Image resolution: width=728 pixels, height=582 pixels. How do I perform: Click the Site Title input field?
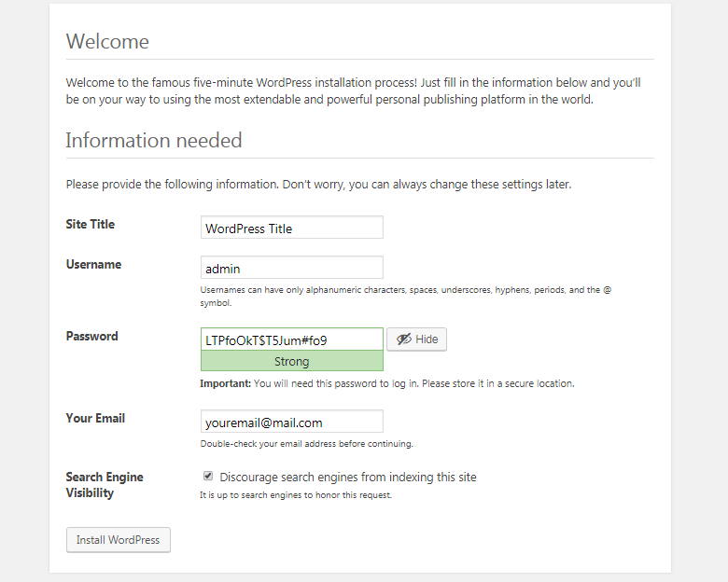(291, 228)
